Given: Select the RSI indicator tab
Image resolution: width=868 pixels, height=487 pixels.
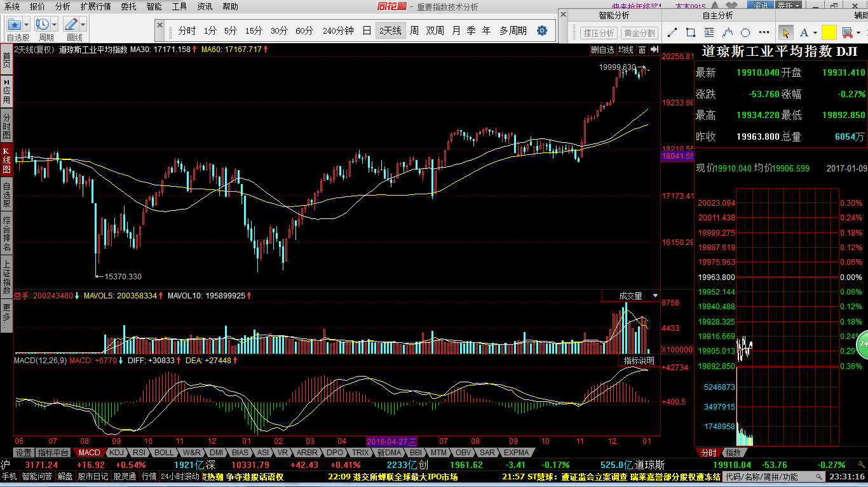Looking at the screenshot, I should tap(139, 453).
